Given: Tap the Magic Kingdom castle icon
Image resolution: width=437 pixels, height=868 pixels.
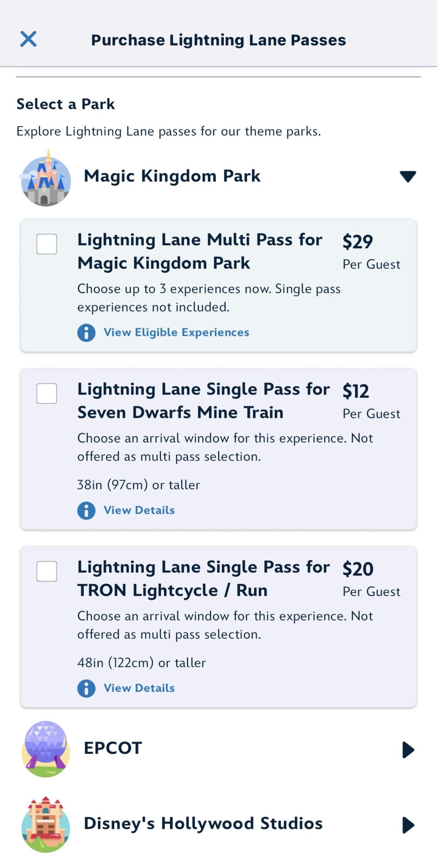Looking at the screenshot, I should (x=46, y=179).
